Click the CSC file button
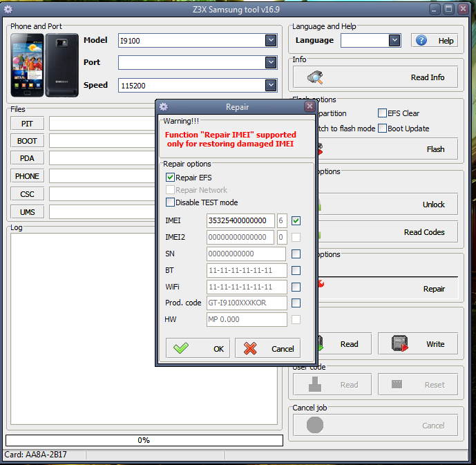Image resolution: width=476 pixels, height=465 pixels. [x=28, y=194]
